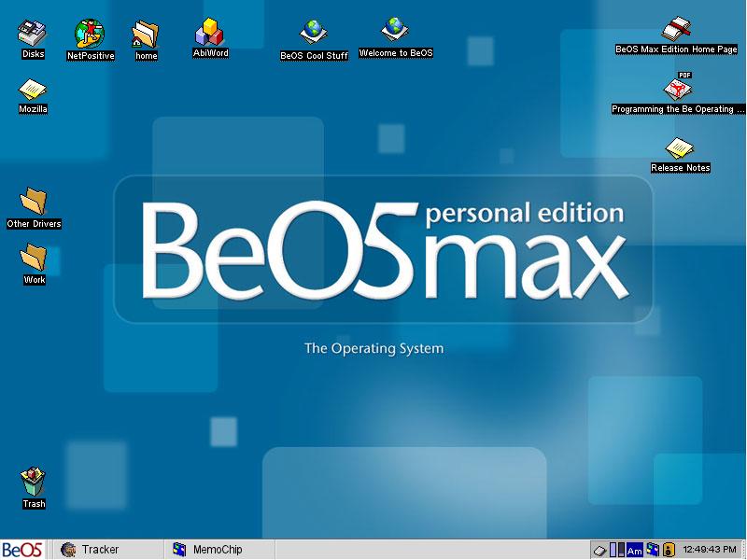Click the CPU usage meter bars in tray
The width and height of the screenshot is (747, 560).
coord(617,551)
